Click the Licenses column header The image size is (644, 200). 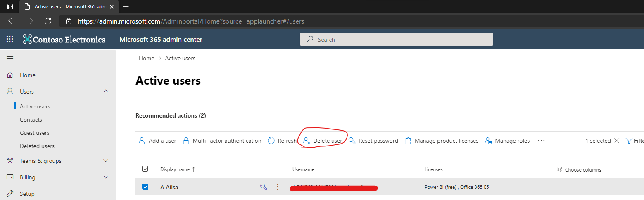click(x=434, y=169)
